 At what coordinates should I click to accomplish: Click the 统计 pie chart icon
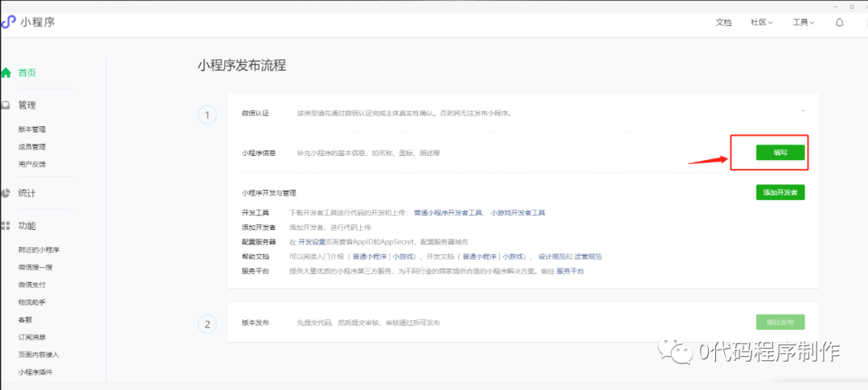6,193
